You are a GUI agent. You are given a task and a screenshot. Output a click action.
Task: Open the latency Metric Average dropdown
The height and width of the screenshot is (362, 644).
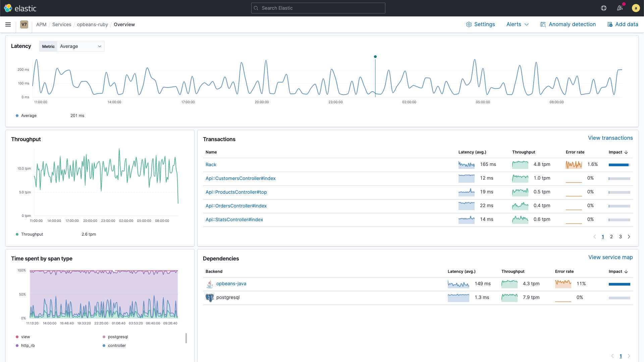pyautogui.click(x=80, y=46)
